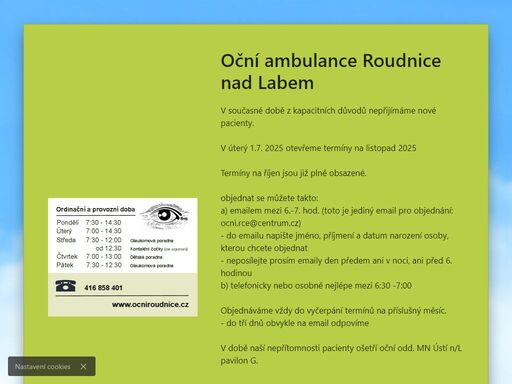
Task: Click the notice about not accepting new patients
Action: pos(328,117)
